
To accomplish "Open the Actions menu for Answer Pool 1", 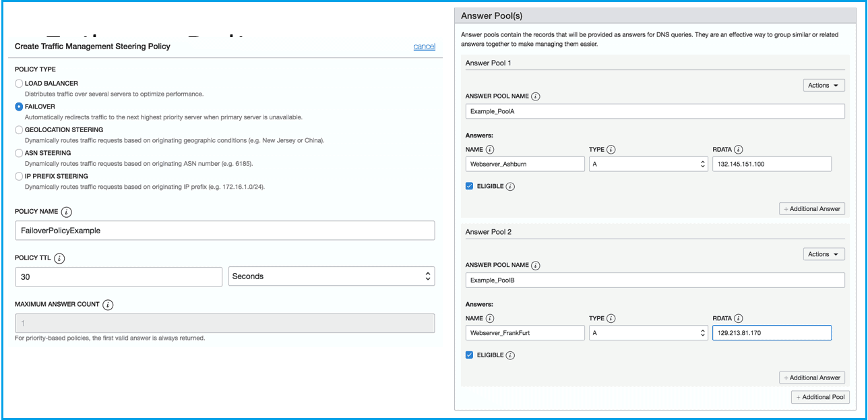I will click(824, 85).
